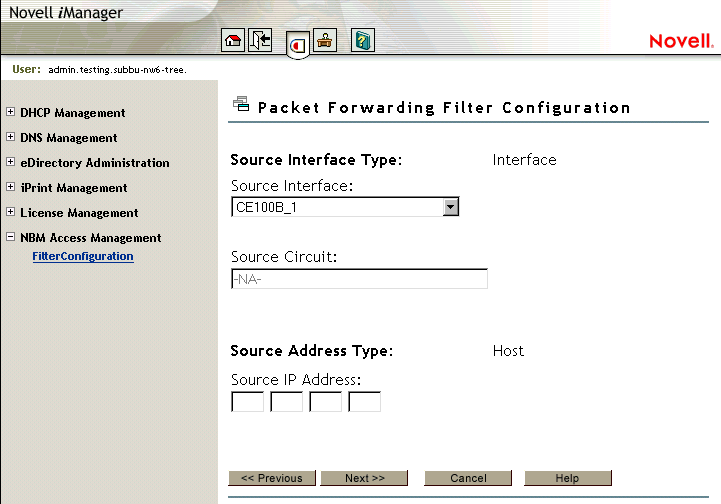Viewport: 721px width, 504px height.
Task: Select iPrint Management menu item
Action: (74, 188)
